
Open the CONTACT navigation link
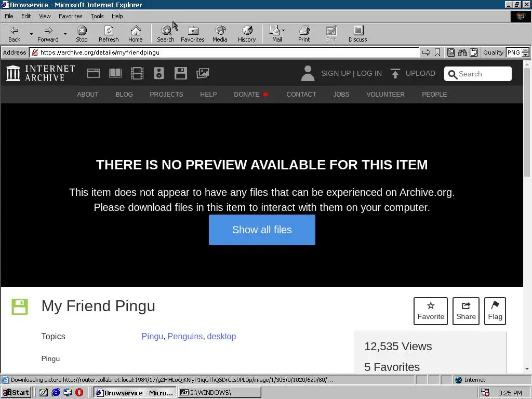[x=301, y=95]
